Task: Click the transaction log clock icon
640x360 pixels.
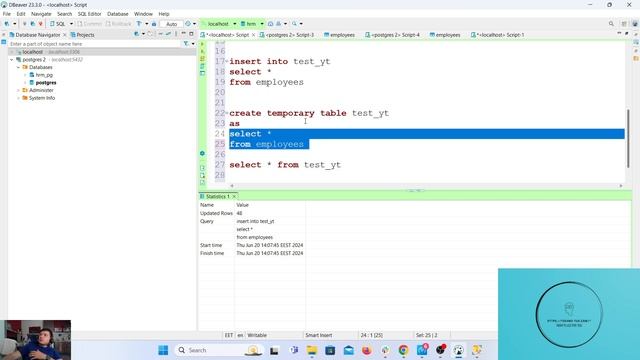Action: click(x=188, y=24)
